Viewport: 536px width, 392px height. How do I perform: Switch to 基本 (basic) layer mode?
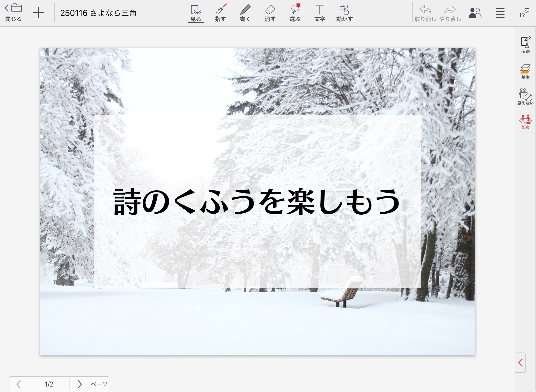pyautogui.click(x=525, y=71)
